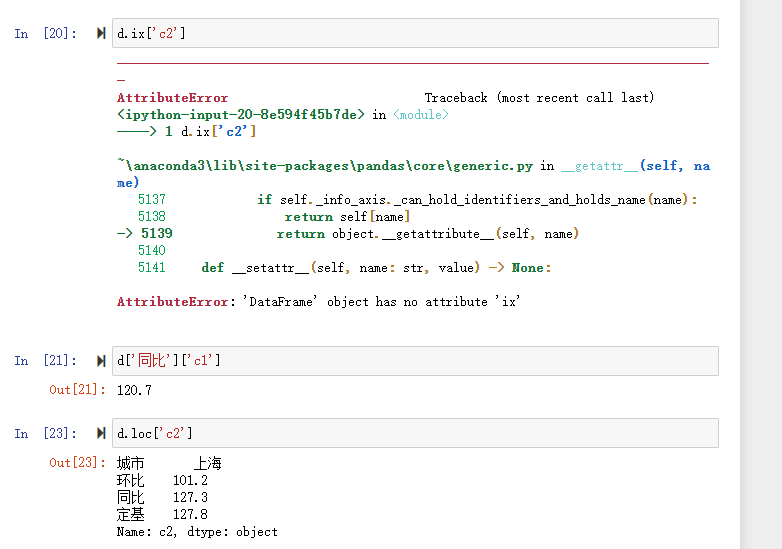Click 'Name: c2, dtype: object' line
Image resolution: width=782 pixels, height=549 pixels.
[197, 532]
